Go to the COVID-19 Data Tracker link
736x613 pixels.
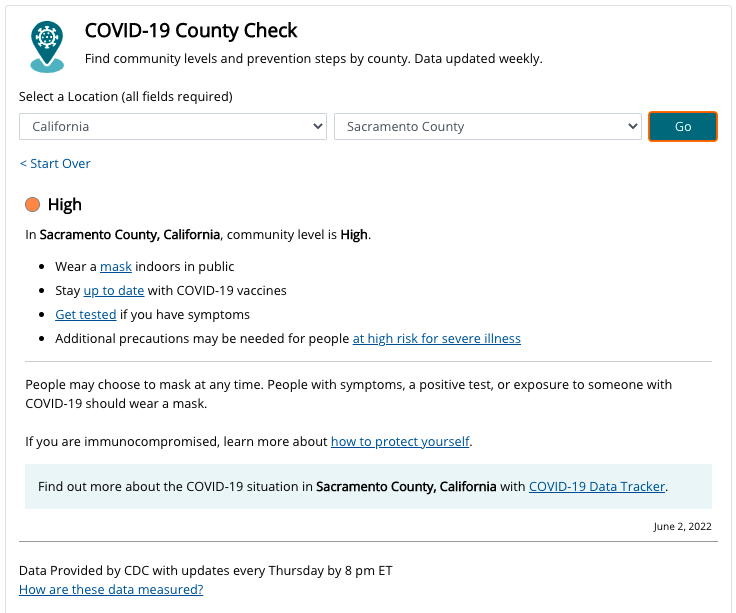(x=597, y=487)
